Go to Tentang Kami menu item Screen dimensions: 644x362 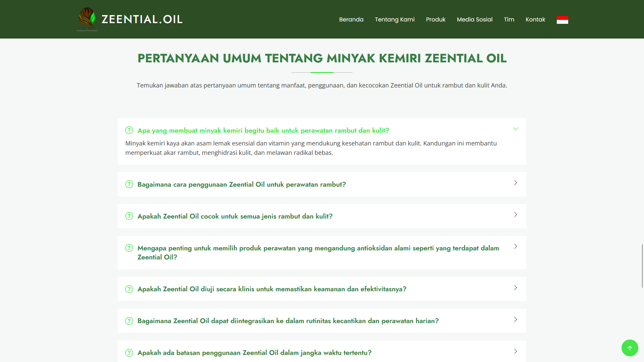[394, 19]
